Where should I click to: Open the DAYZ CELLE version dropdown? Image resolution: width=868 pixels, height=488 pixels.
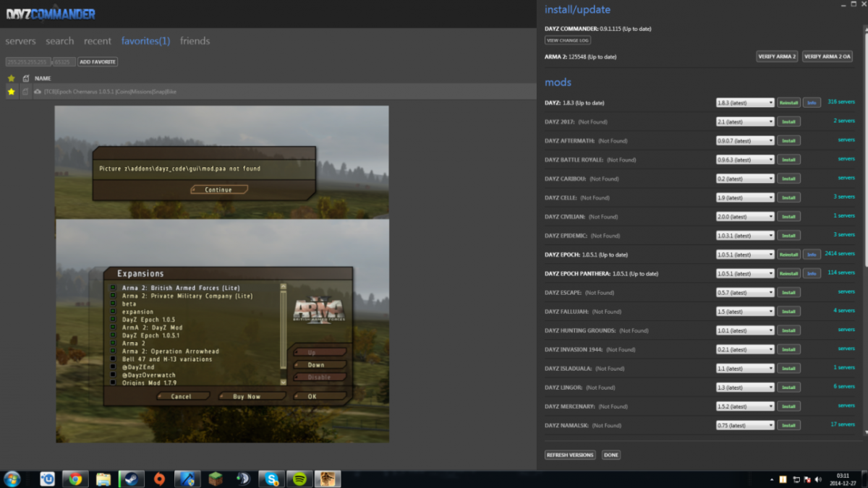point(745,197)
